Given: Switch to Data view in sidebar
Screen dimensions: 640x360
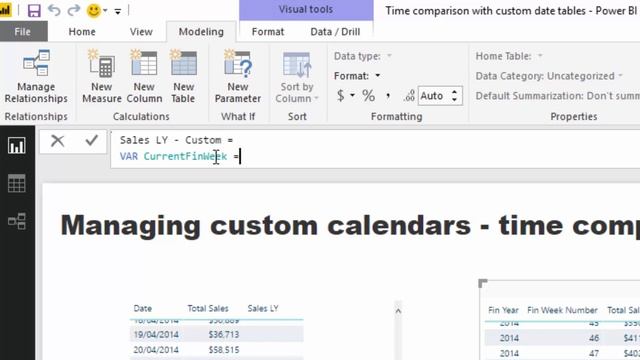Looking at the screenshot, I should pyautogui.click(x=17, y=183).
